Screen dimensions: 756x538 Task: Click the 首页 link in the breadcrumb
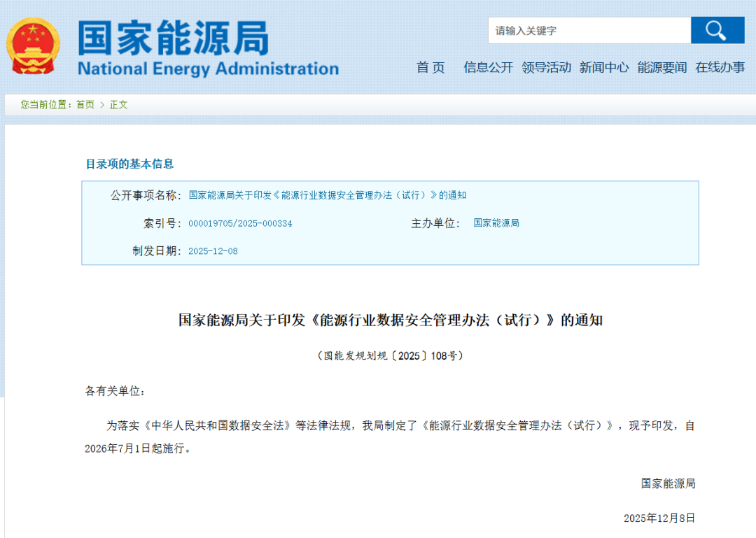[x=85, y=104]
